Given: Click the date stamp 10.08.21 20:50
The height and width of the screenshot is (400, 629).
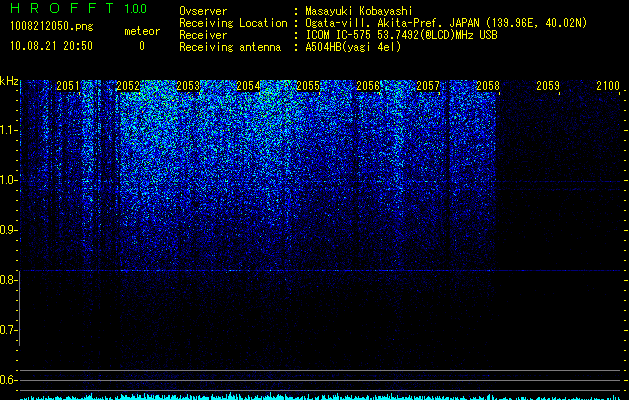Looking at the screenshot, I should tap(51, 46).
